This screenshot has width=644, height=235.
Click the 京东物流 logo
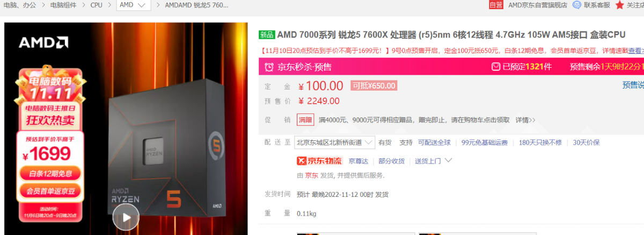point(319,161)
